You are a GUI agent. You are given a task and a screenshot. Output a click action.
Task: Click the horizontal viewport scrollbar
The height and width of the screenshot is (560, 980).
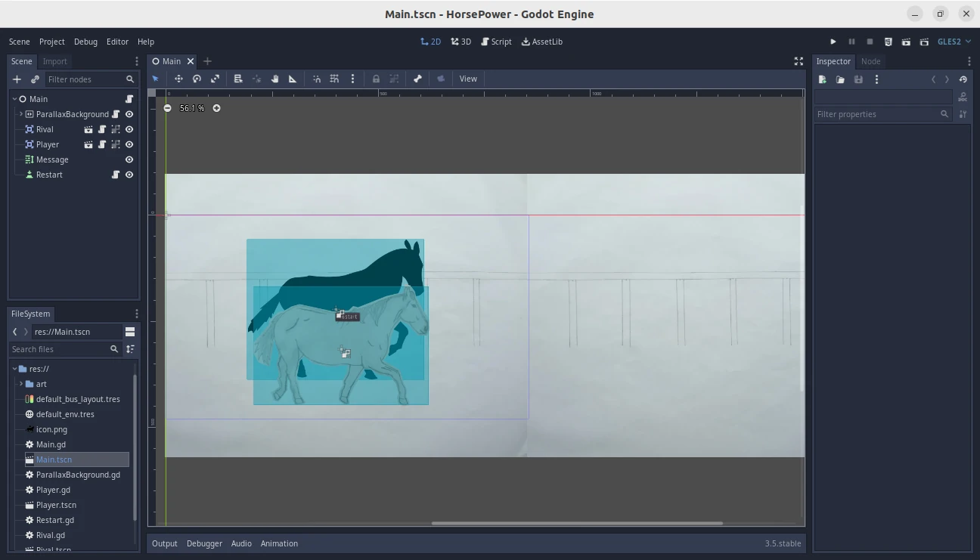(576, 523)
